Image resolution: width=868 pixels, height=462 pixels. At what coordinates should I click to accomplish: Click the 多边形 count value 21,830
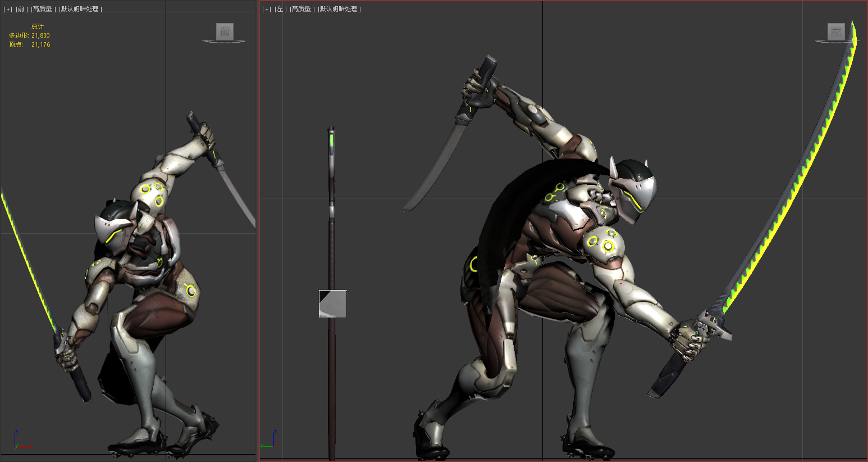click(x=40, y=35)
